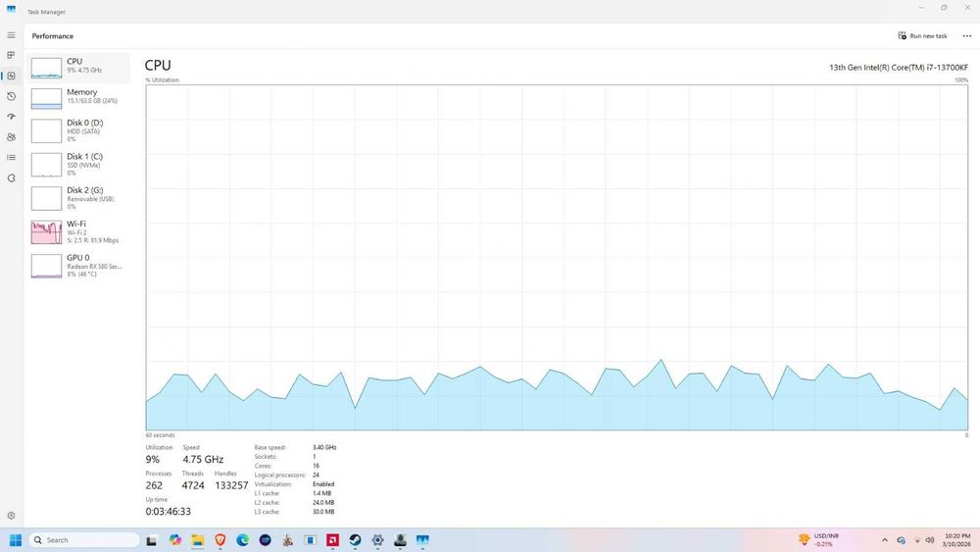Open Microsoft Edge from the taskbar
The width and height of the screenshot is (980, 552).
(242, 540)
